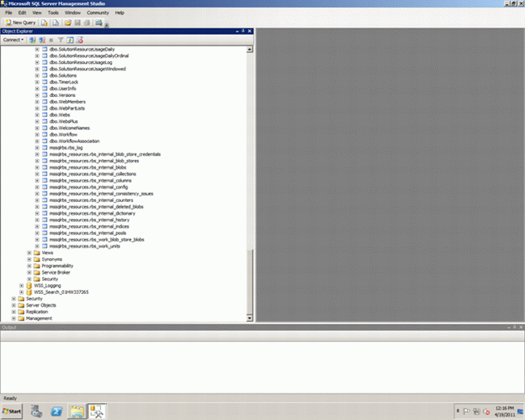525x420 pixels.
Task: Click the New Query button
Action: pyautogui.click(x=20, y=23)
